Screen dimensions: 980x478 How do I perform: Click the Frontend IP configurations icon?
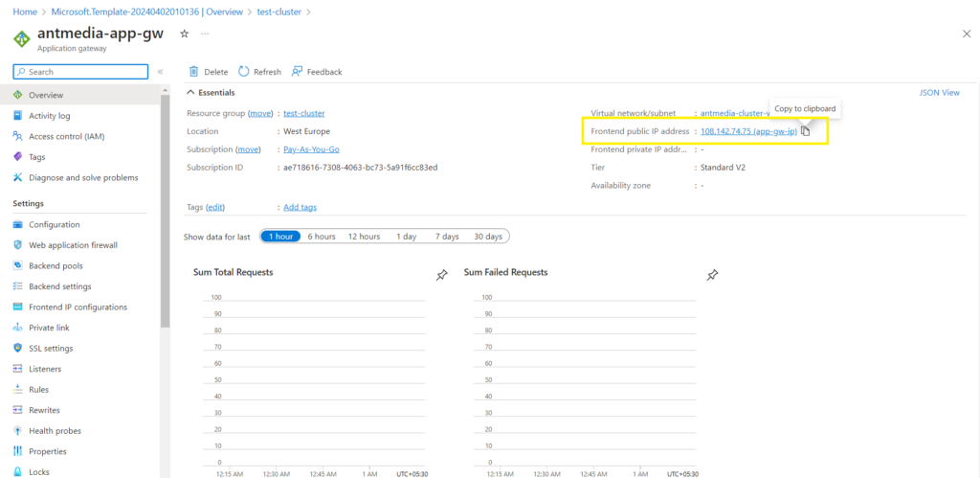point(17,307)
